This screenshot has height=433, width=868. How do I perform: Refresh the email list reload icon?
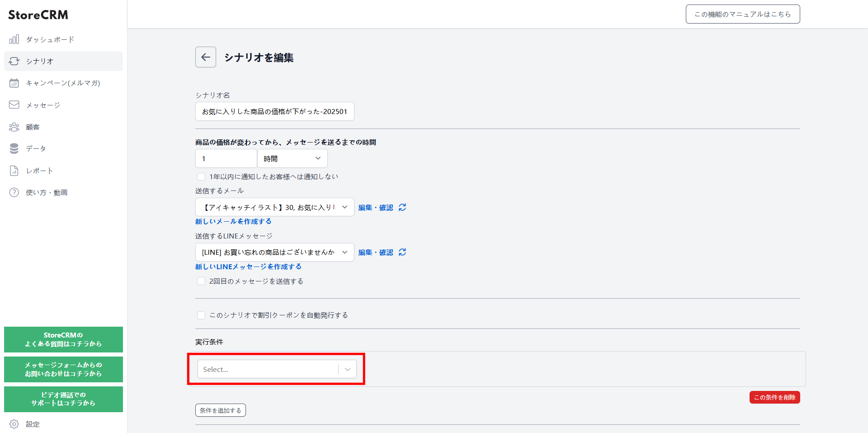pyautogui.click(x=402, y=207)
